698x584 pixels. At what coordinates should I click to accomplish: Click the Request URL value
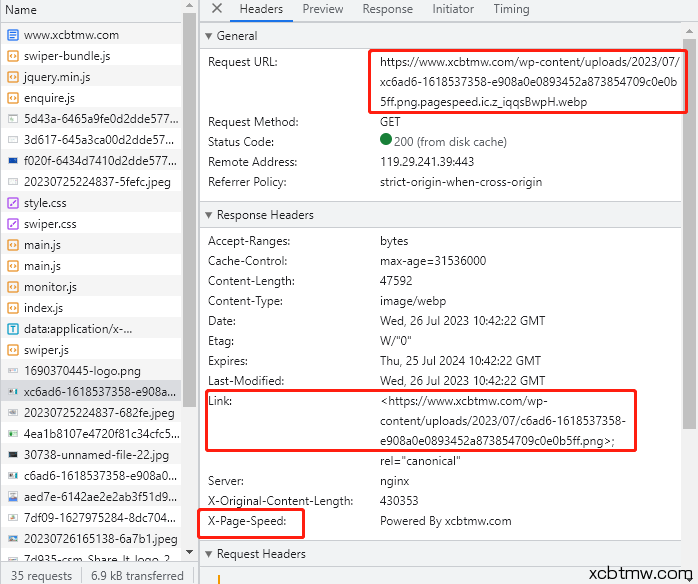pyautogui.click(x=529, y=82)
